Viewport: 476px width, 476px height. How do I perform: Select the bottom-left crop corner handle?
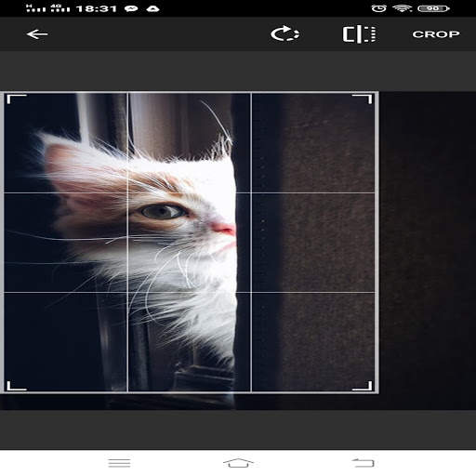click(17, 386)
